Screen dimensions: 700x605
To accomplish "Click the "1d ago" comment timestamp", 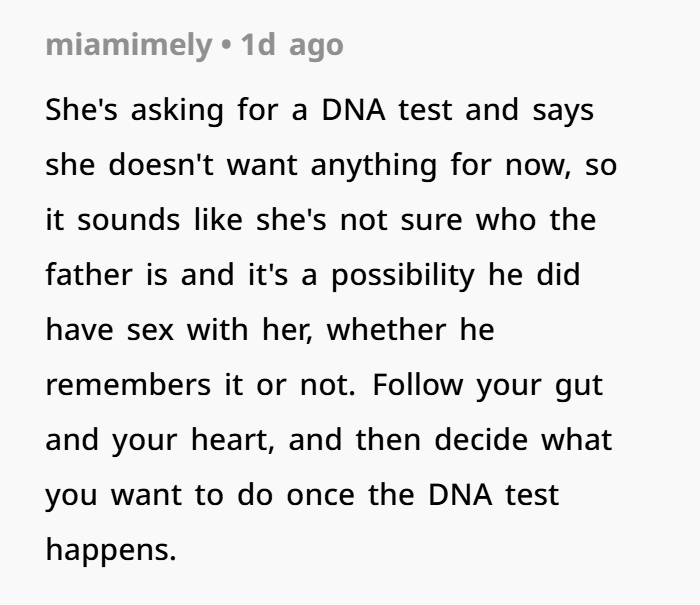I will [x=292, y=45].
